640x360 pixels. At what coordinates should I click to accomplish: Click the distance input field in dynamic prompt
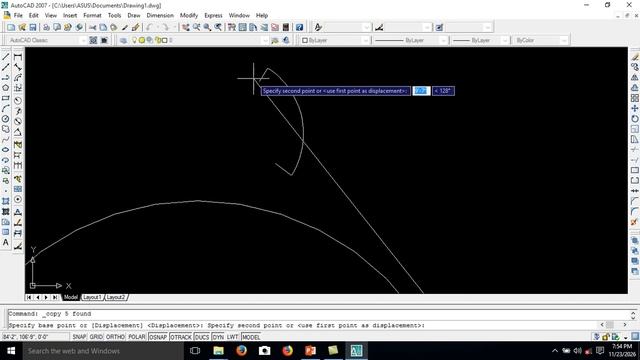point(421,91)
